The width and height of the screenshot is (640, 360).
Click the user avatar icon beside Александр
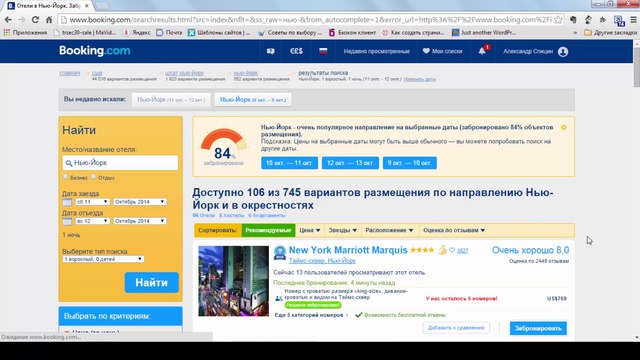tap(563, 51)
